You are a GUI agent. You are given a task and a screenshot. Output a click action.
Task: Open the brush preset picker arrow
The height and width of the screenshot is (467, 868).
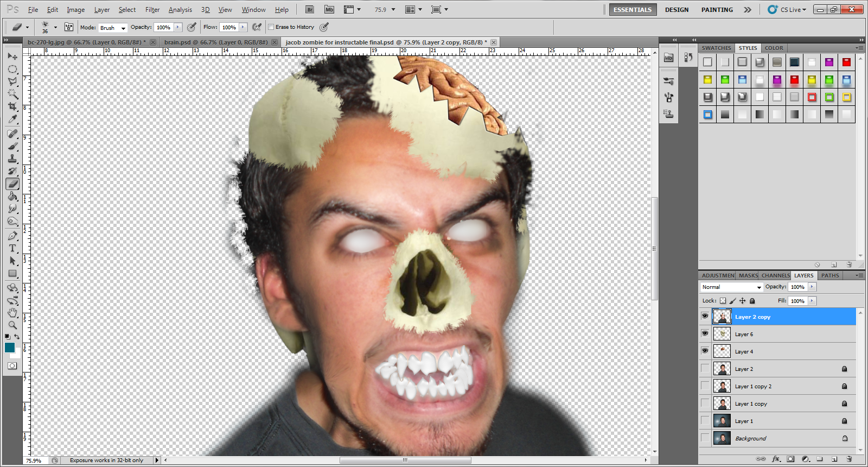(x=55, y=27)
